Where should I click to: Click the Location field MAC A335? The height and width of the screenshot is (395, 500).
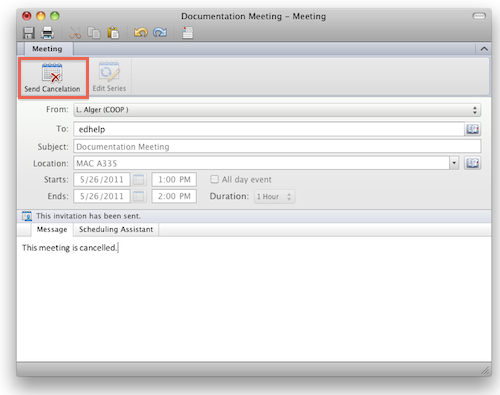click(x=261, y=163)
